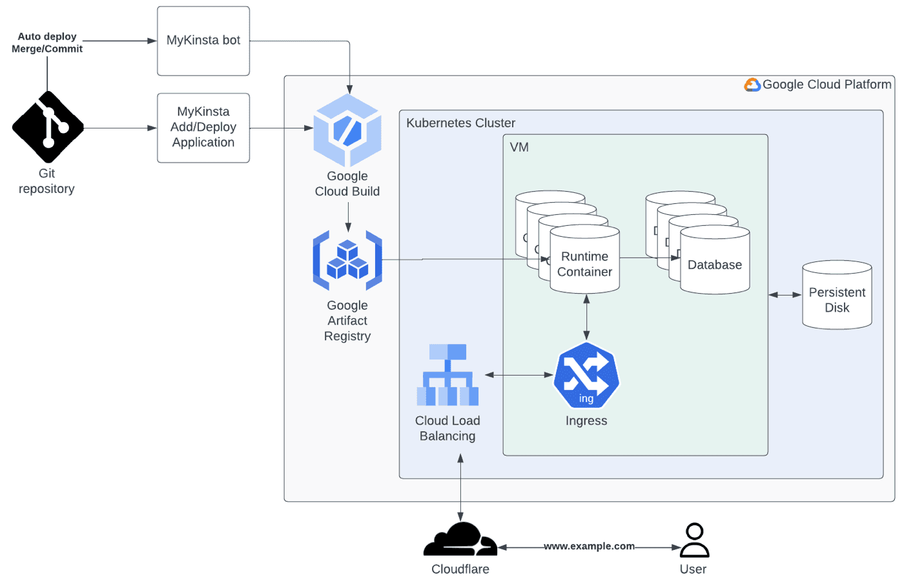Select the Google Cloud Build caption

tap(347, 184)
